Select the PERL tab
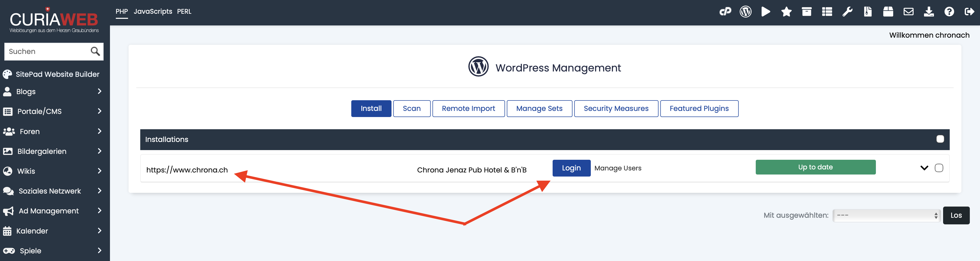The width and height of the screenshot is (980, 261). [x=184, y=11]
